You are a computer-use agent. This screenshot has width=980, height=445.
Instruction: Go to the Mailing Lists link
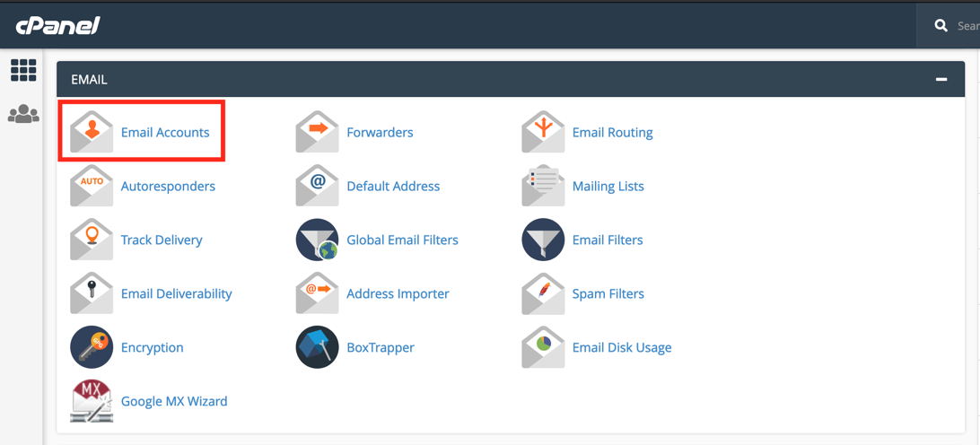pos(608,186)
